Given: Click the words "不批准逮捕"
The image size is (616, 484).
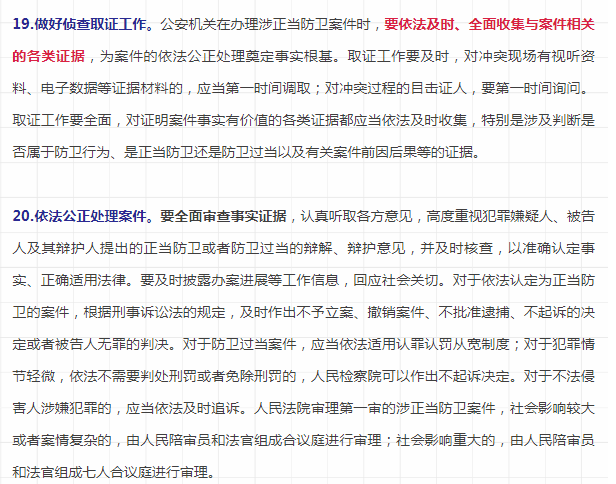Looking at the screenshot, I should tap(474, 312).
